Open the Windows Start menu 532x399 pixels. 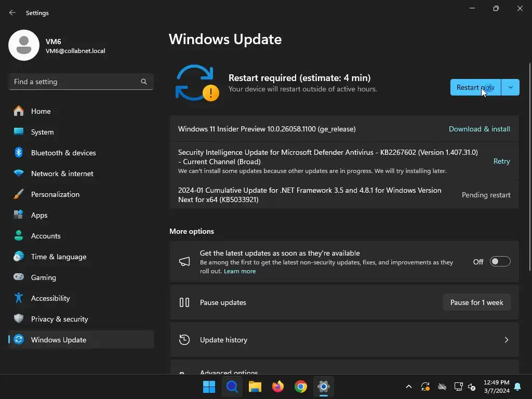(x=209, y=387)
